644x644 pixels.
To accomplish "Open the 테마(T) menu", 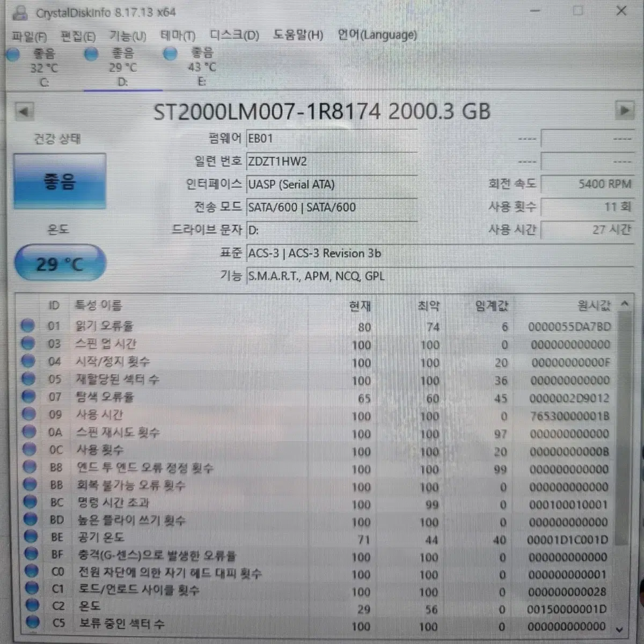I will click(x=178, y=36).
